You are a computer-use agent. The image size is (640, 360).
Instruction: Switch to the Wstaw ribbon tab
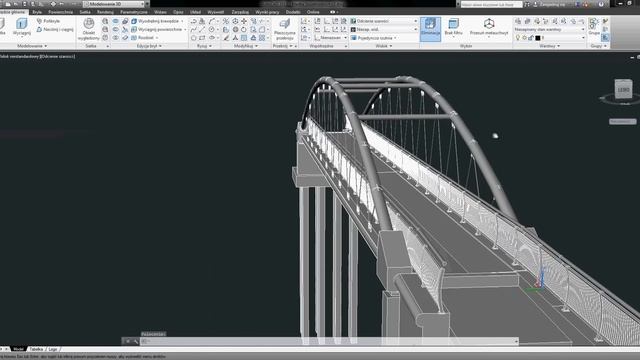tap(160, 12)
